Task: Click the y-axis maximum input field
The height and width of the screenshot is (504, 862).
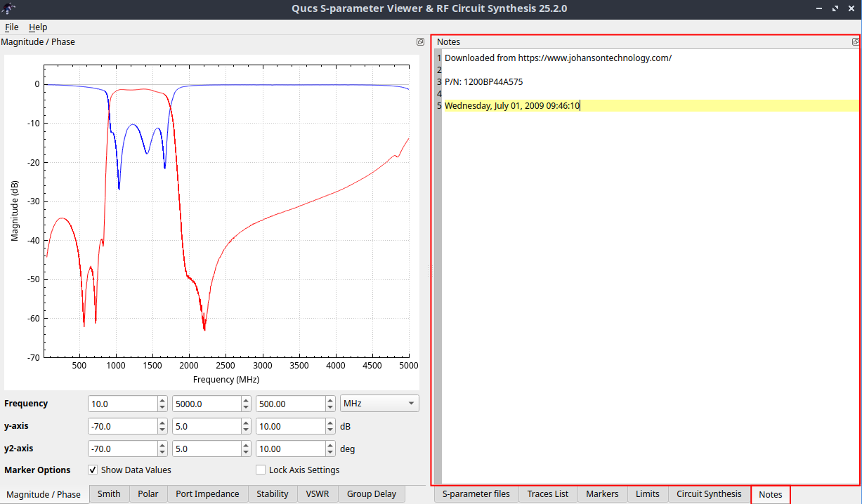Action: coord(207,427)
